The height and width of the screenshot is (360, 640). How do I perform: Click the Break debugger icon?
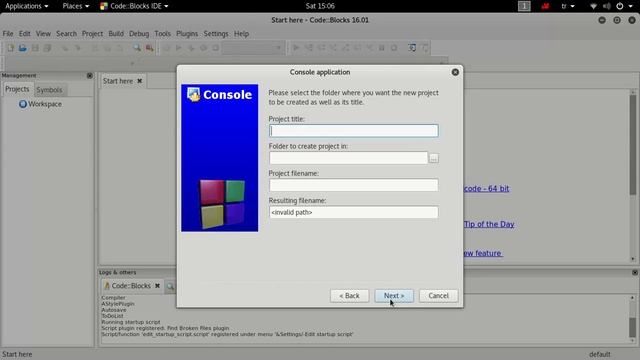pyautogui.click(x=382, y=48)
